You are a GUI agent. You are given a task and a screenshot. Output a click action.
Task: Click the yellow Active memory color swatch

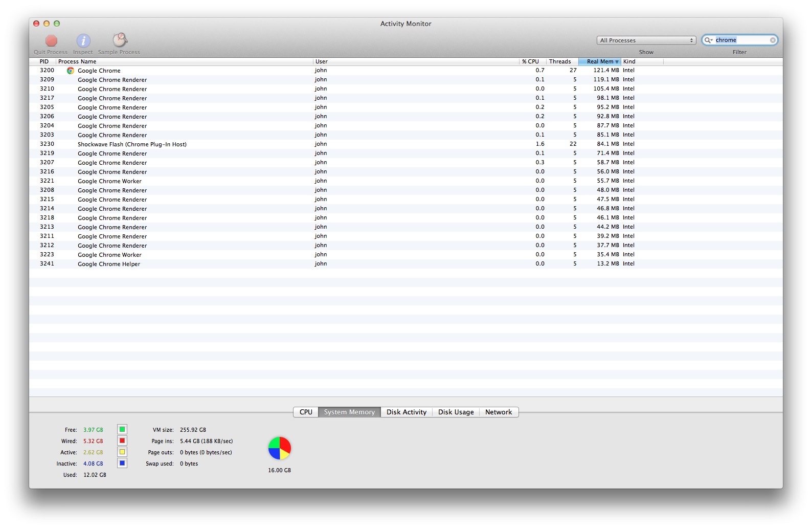(122, 452)
